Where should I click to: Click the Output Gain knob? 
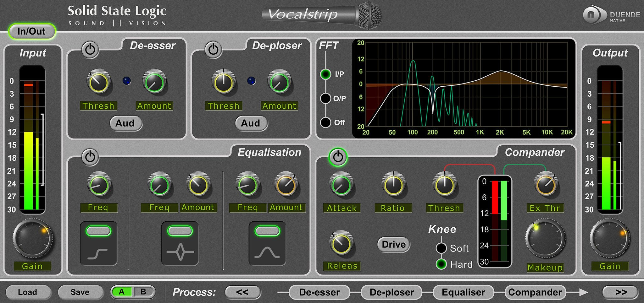coord(610,239)
